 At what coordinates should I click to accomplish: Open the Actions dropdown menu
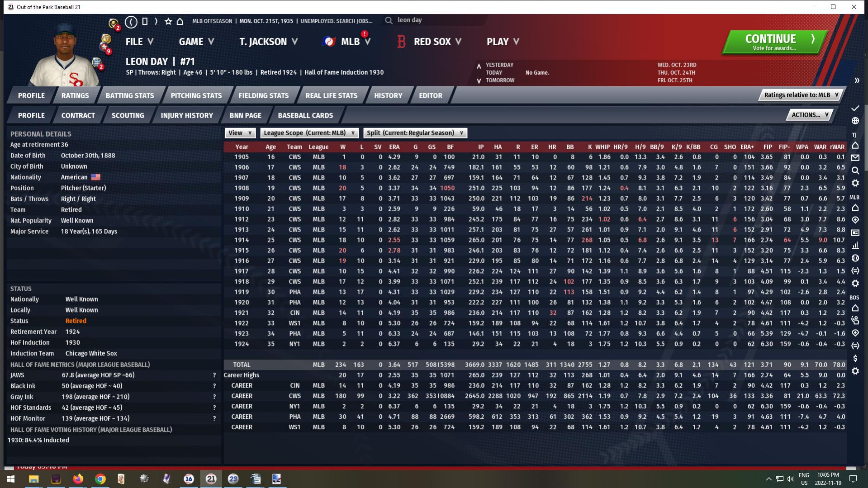tap(809, 115)
